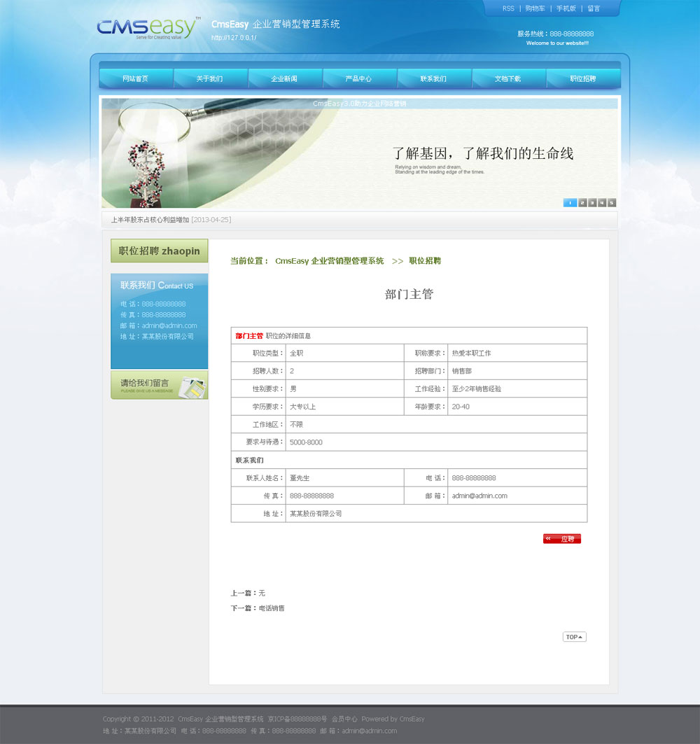Go to 网站首页 in navigation bar
This screenshot has width=700, height=744.
135,79
